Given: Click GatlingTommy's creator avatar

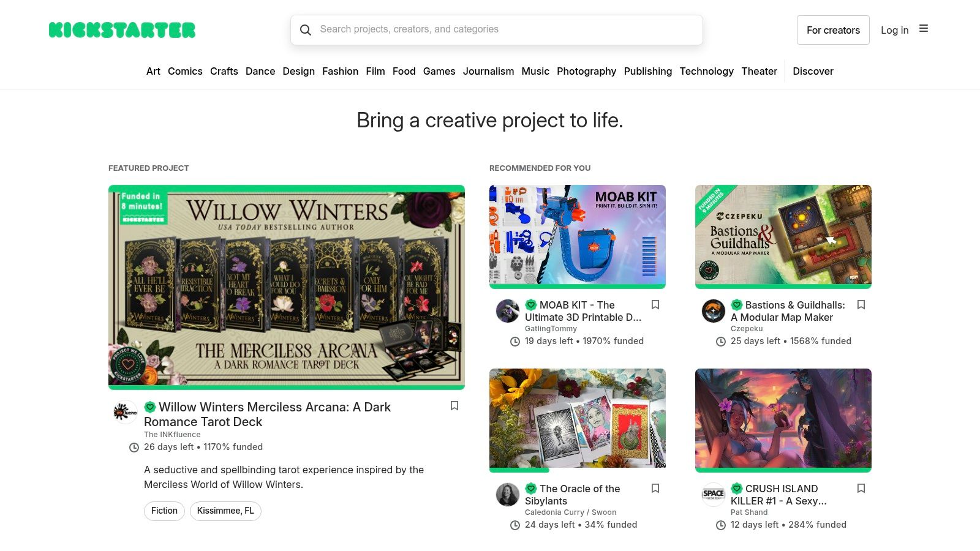Looking at the screenshot, I should (x=507, y=311).
